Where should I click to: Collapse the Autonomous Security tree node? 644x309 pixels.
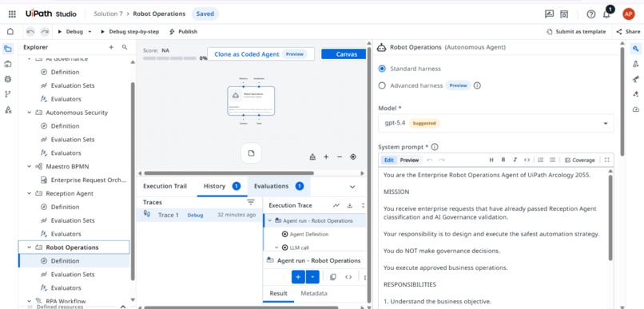29,113
